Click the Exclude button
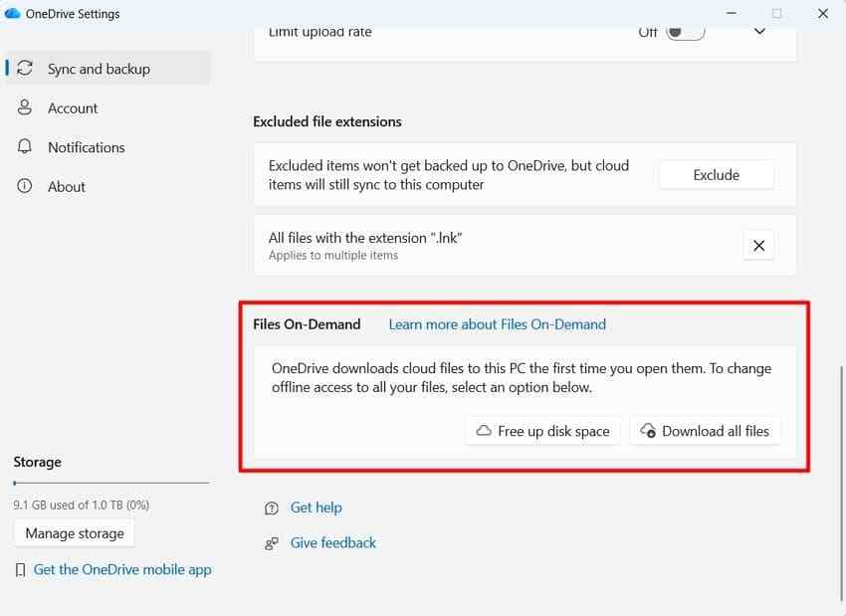 (716, 175)
